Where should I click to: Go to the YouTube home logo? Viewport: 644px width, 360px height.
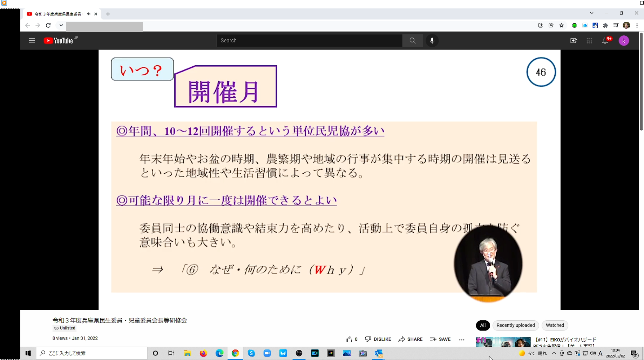pyautogui.click(x=58, y=41)
